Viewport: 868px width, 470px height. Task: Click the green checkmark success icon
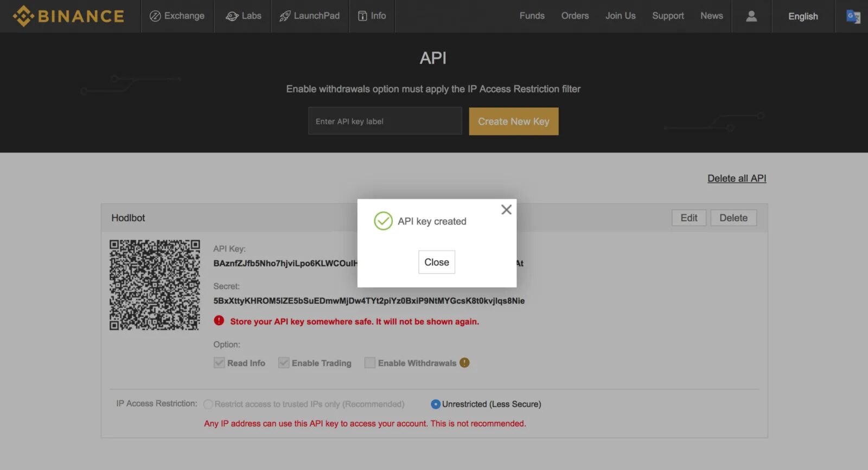tap(383, 221)
